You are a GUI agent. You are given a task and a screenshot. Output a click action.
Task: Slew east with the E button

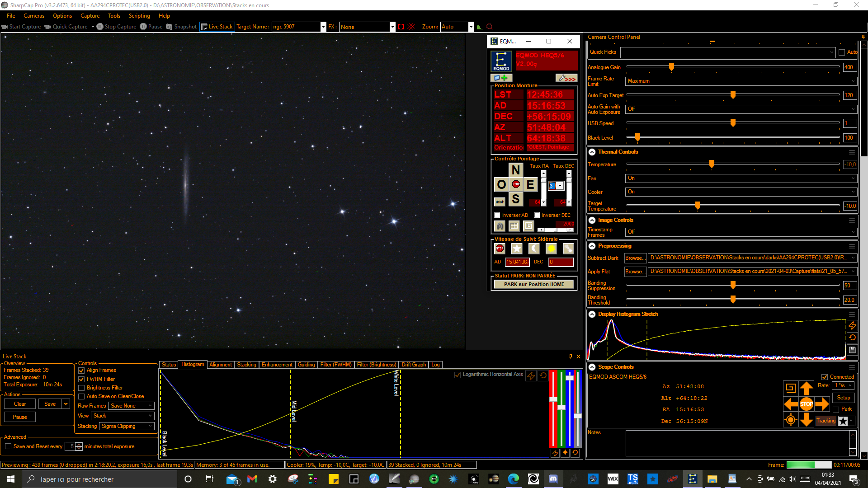[x=530, y=184]
